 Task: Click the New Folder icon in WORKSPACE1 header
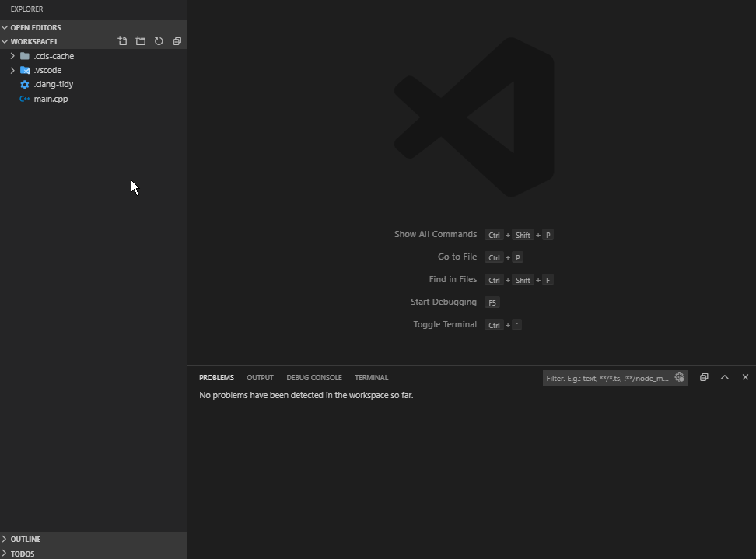point(141,41)
